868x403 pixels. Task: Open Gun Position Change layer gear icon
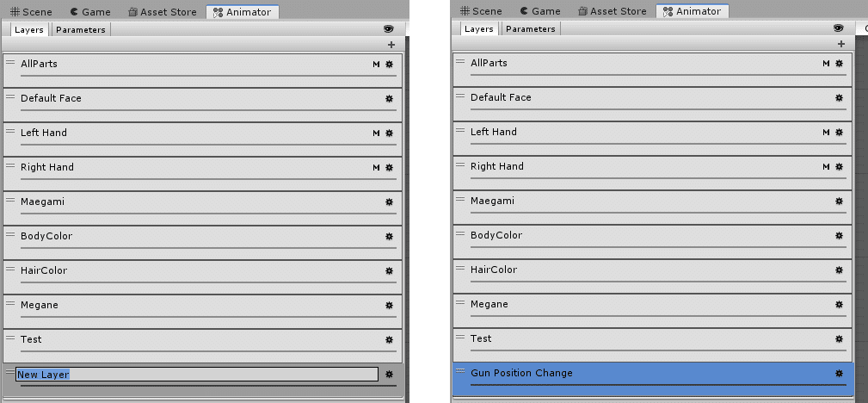click(x=840, y=374)
